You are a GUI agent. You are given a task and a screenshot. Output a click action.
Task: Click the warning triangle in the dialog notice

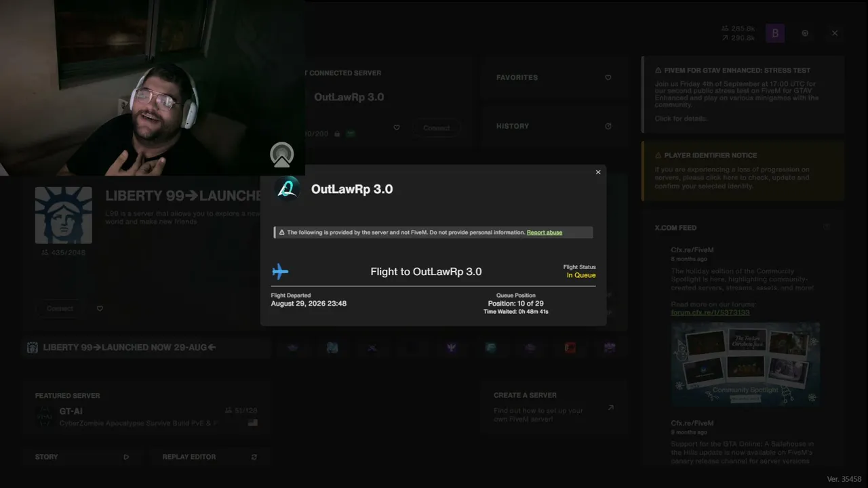[x=281, y=232]
